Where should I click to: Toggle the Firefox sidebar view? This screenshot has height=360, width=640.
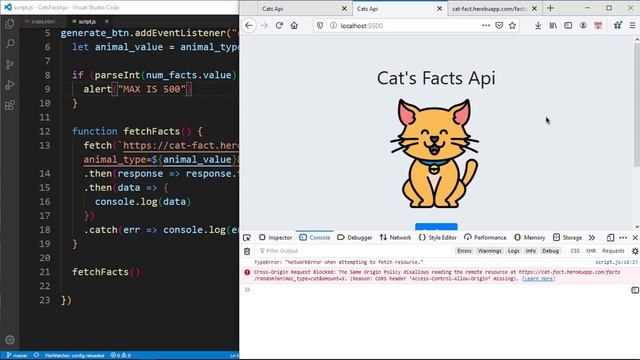click(x=568, y=25)
